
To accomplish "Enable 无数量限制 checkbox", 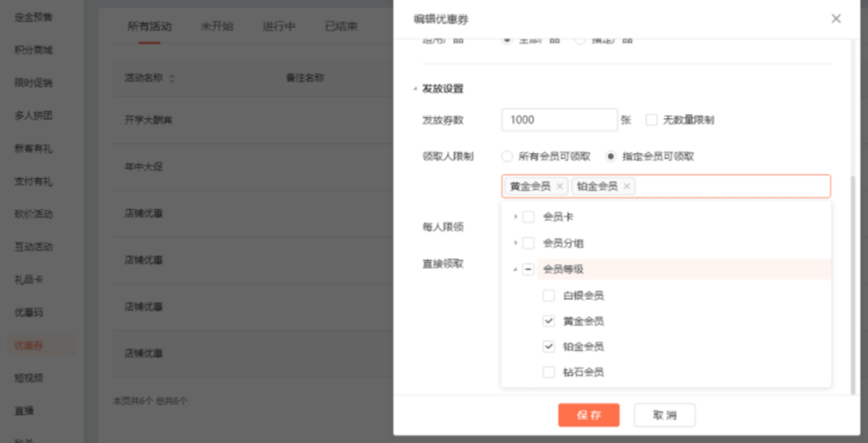I will (x=652, y=120).
